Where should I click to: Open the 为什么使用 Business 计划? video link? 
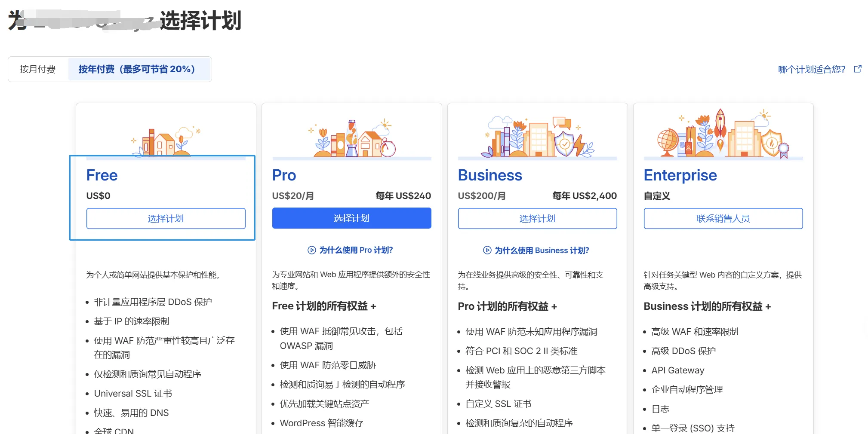[542, 251]
